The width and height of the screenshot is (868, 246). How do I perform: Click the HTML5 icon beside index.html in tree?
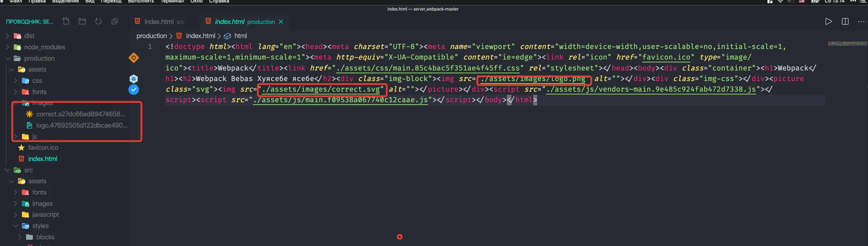[x=22, y=159]
